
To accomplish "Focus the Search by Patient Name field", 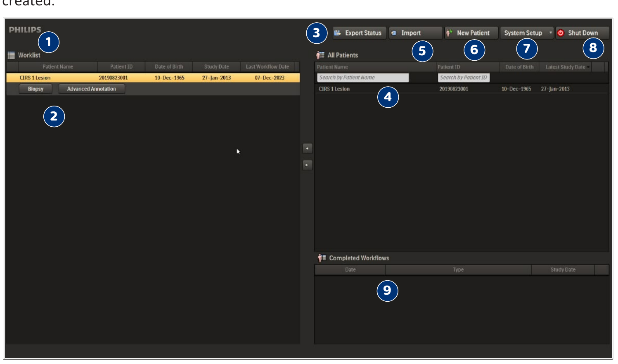I will click(363, 78).
